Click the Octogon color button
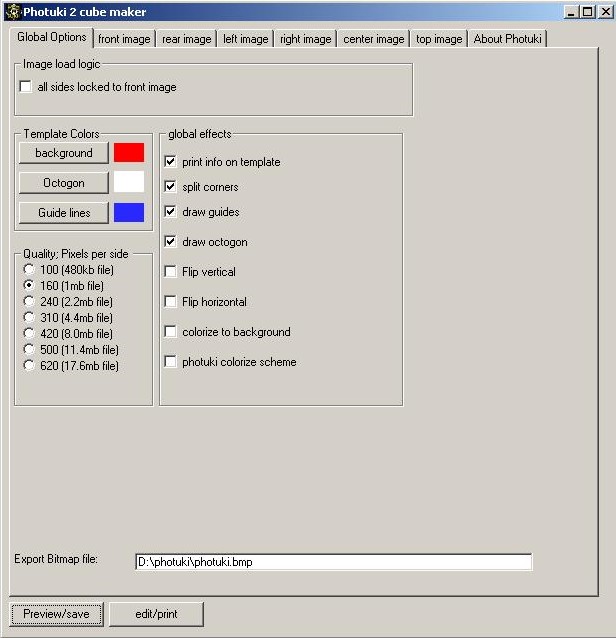The image size is (616, 638). (64, 183)
